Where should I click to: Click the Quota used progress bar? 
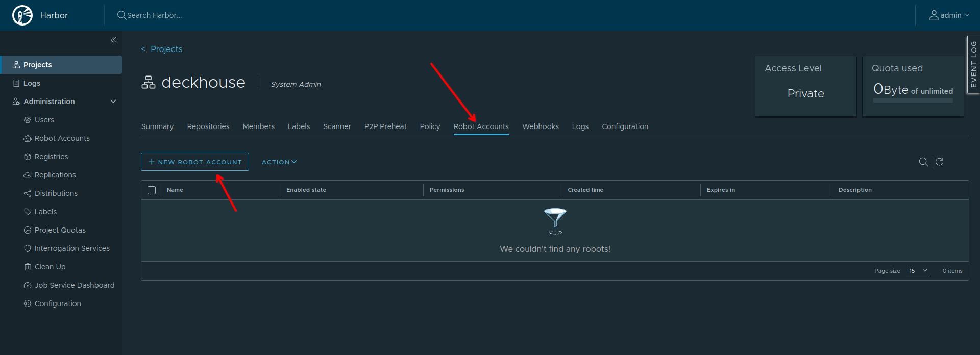click(913, 100)
